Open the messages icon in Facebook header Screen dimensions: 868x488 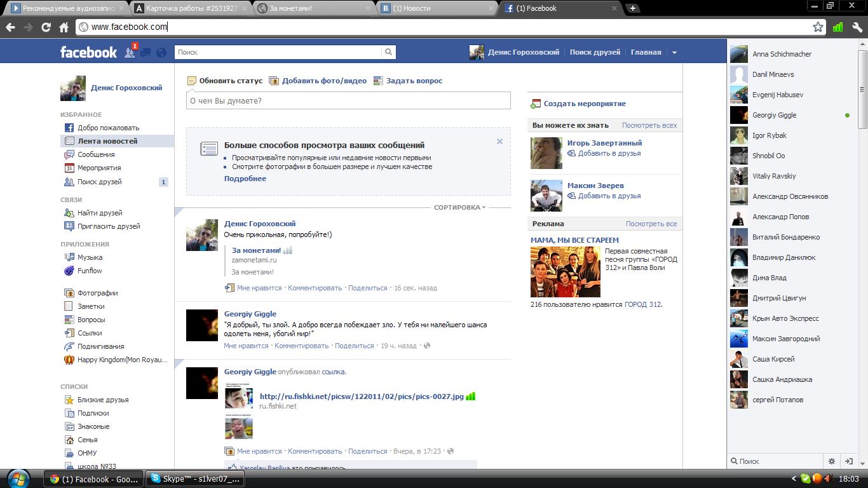[146, 53]
